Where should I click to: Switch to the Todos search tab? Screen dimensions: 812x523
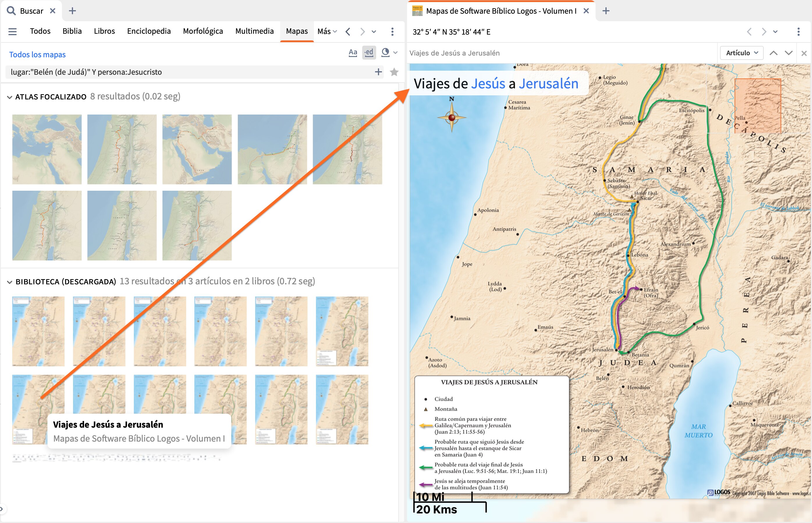click(x=40, y=31)
